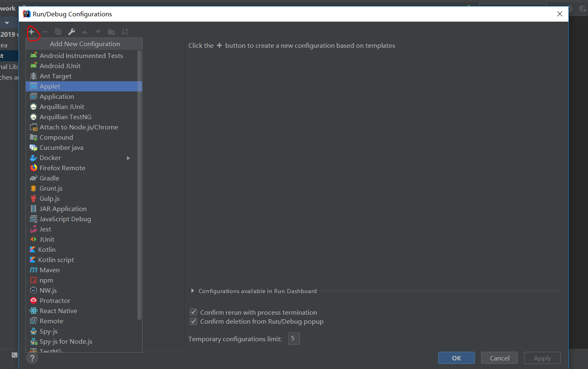The width and height of the screenshot is (588, 369).
Task: Choose Application configuration type
Action: [x=84, y=96]
